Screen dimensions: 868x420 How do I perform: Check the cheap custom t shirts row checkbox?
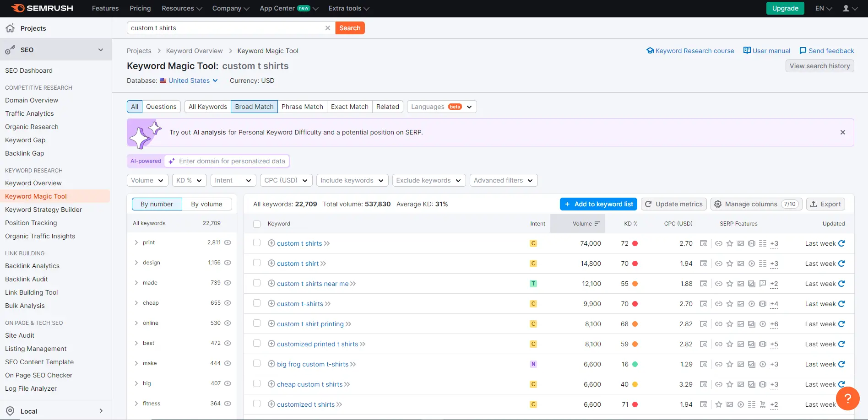257,384
